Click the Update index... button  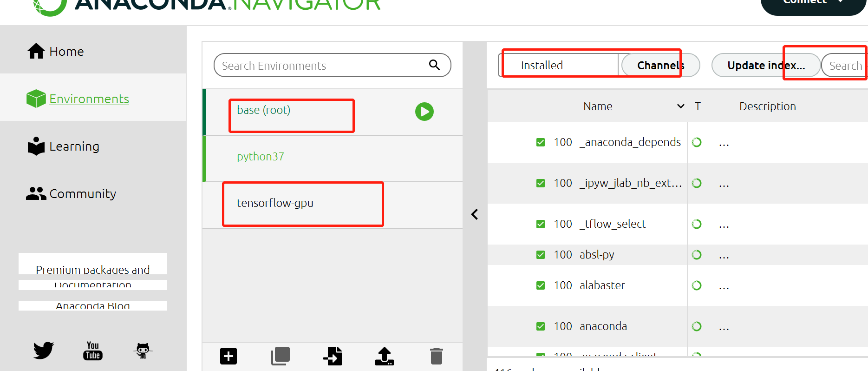[766, 65]
